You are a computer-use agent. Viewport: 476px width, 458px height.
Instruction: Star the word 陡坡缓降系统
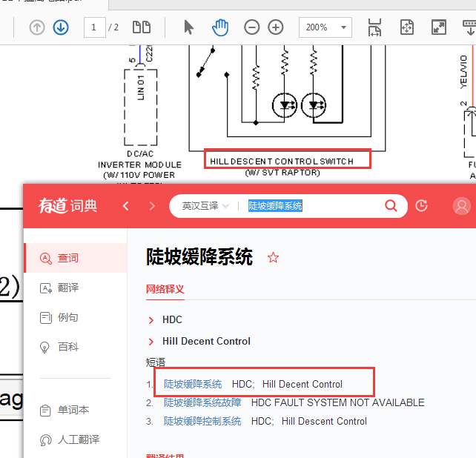tap(273, 257)
